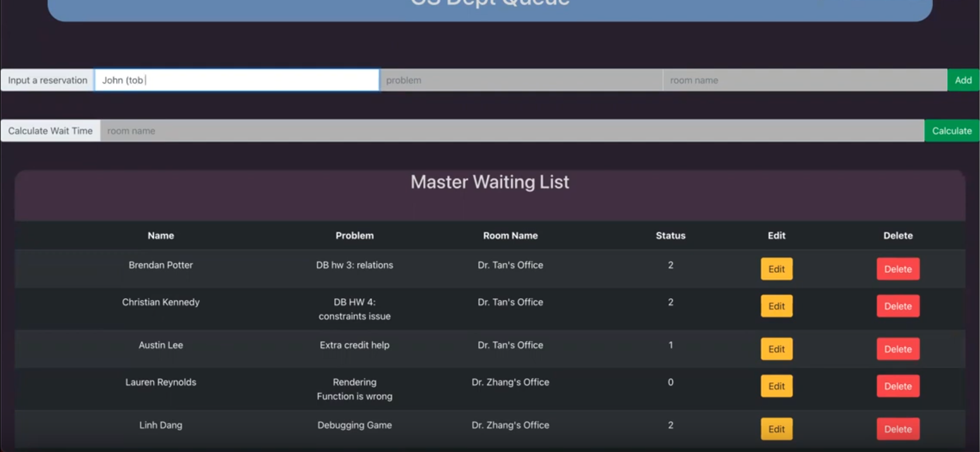Delete Christian Kennedy's entry
Image resolution: width=980 pixels, height=452 pixels.
click(x=898, y=306)
